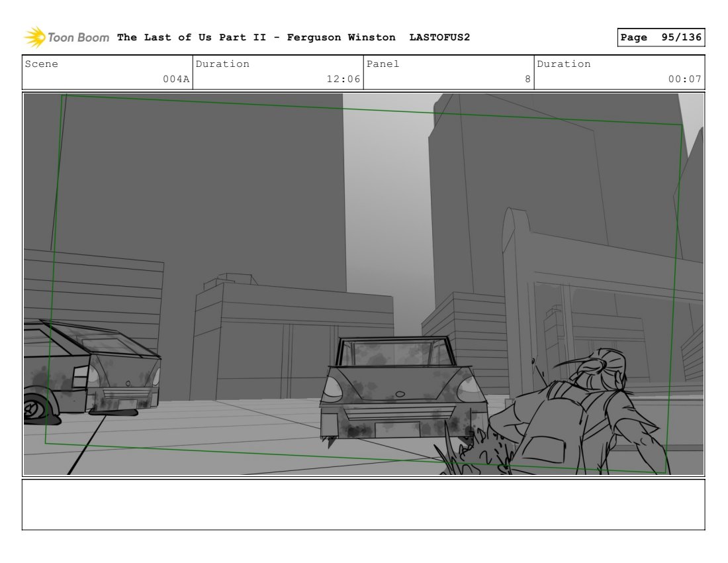Click the 'Page 95/136' indicator box

(x=661, y=37)
